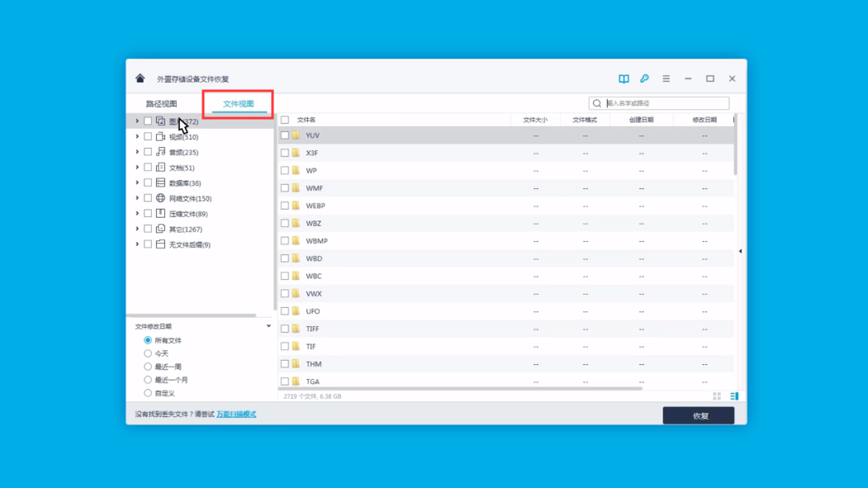
Task: Expand the 音频(235) tree node
Action: pyautogui.click(x=137, y=152)
